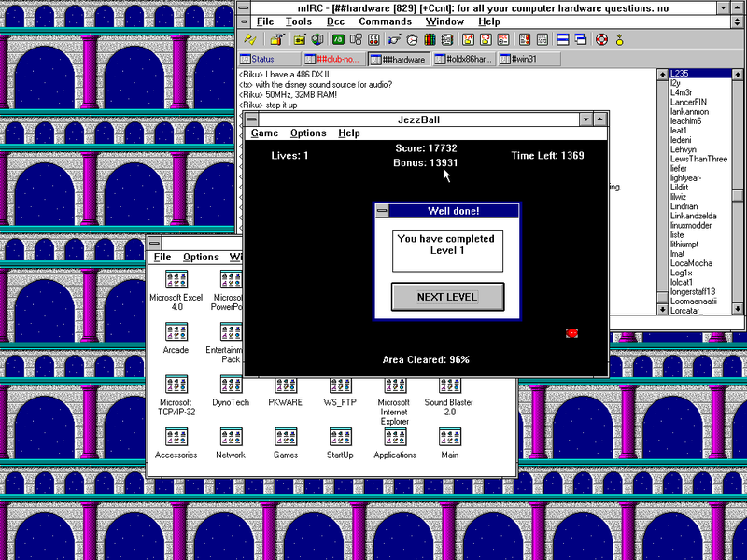
Task: Select the Applications program group icon
Action: [x=395, y=437]
